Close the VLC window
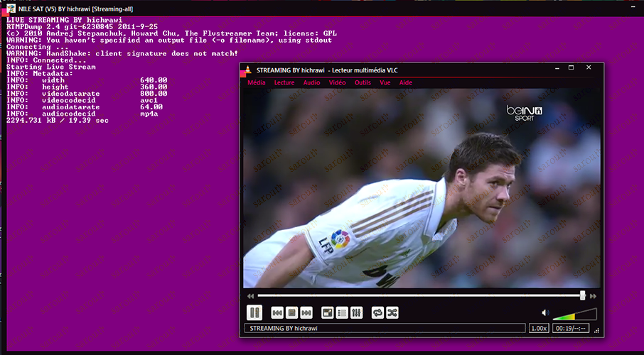Viewport: 644px width, 355px height. 589,67
